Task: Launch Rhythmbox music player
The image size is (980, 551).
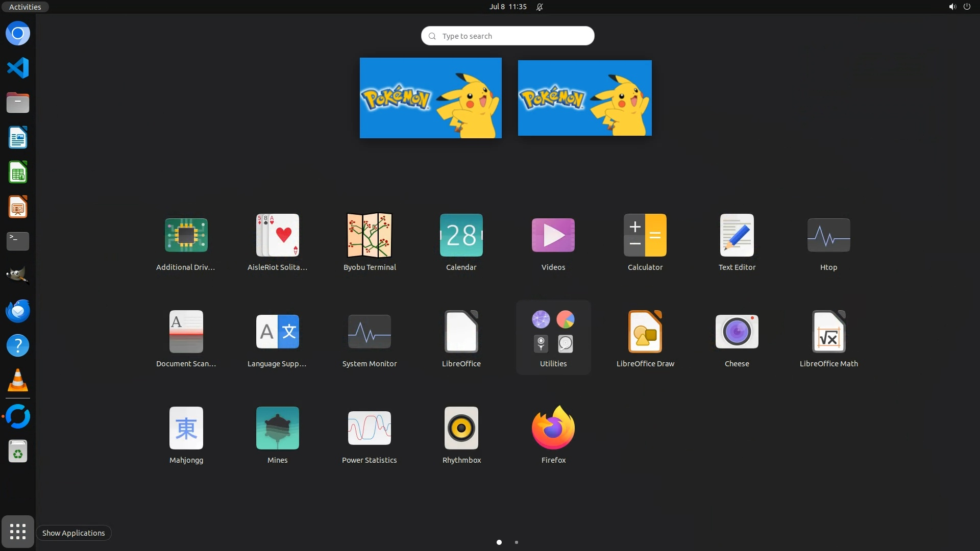Action: pyautogui.click(x=461, y=428)
